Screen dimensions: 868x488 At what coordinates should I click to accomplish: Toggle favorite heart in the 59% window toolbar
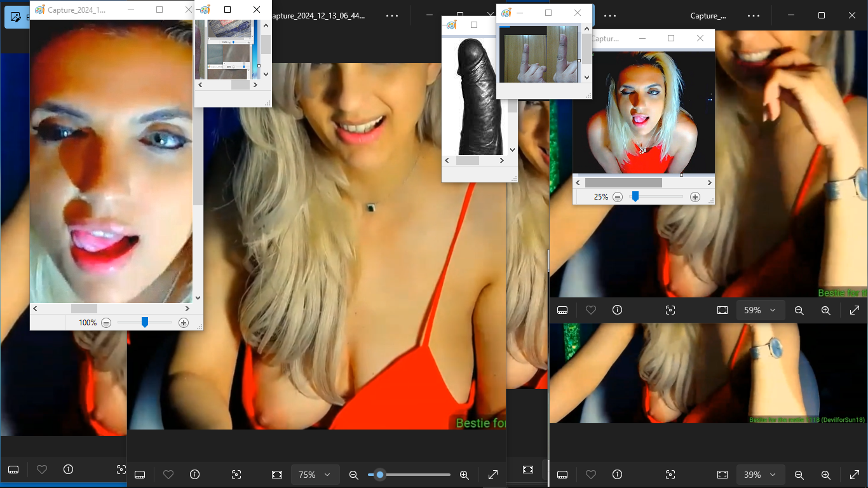pos(591,310)
